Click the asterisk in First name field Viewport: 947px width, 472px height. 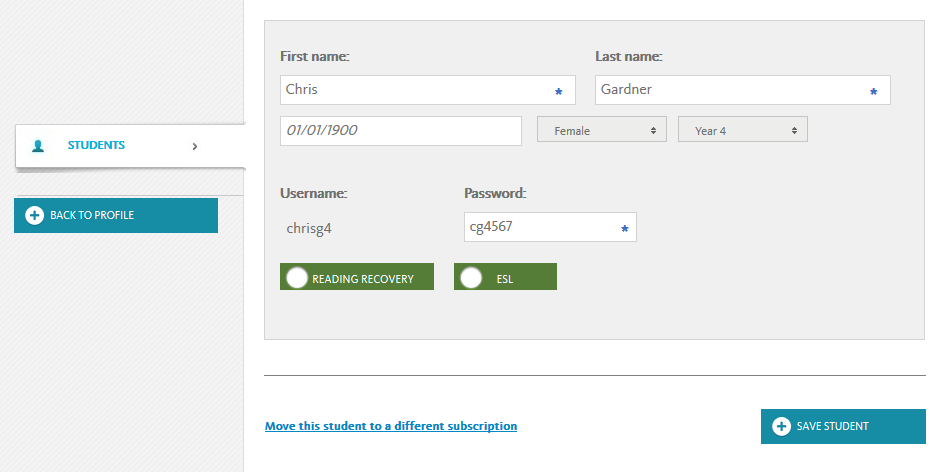point(559,92)
